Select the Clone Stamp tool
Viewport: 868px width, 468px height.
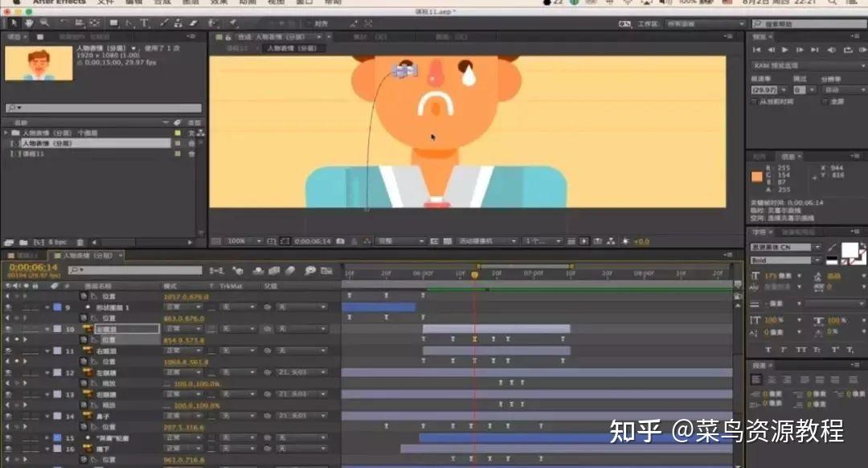[x=178, y=23]
